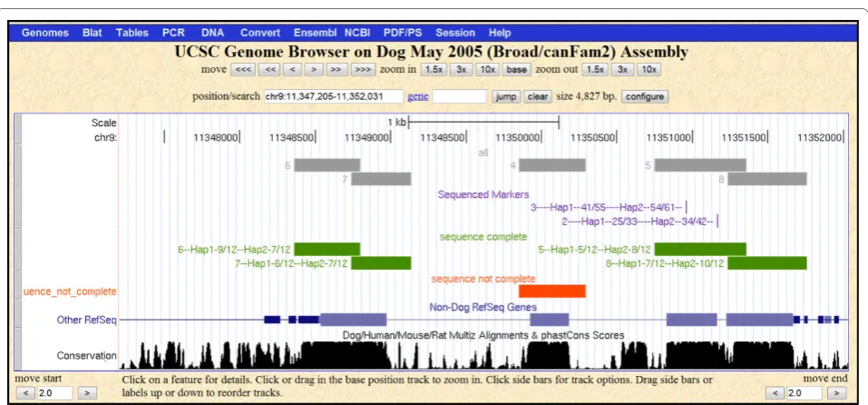Select sequenced marker 3 Hap1 41/55
The width and height of the screenshot is (868, 405).
pyautogui.click(x=609, y=208)
